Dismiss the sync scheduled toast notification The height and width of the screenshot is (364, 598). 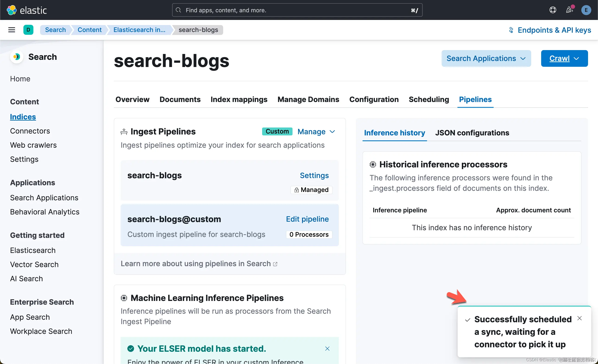tap(579, 318)
